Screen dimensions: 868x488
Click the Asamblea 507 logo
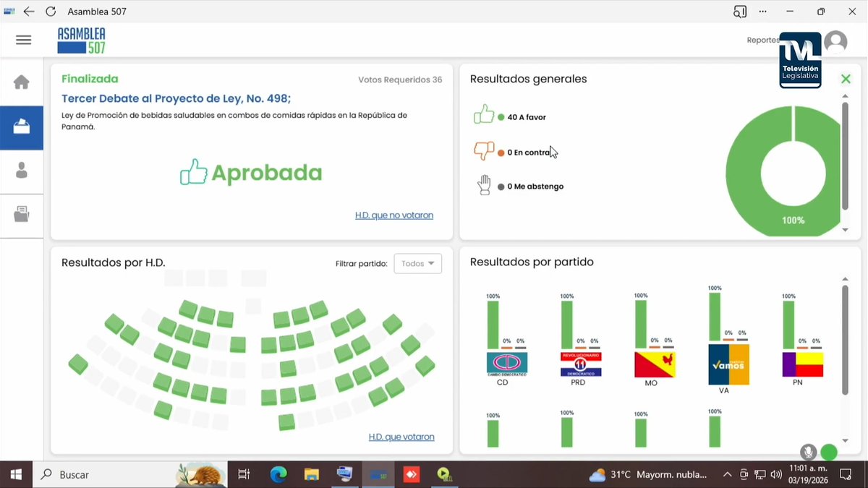pos(82,40)
